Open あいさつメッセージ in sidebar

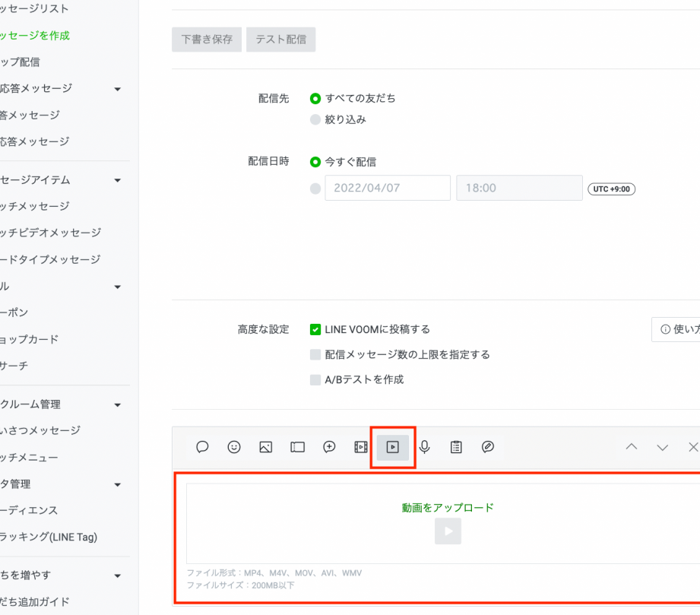tap(40, 430)
